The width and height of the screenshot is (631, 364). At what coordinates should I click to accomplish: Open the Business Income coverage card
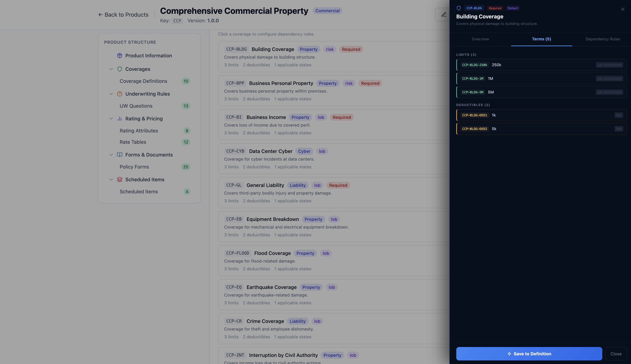[334, 125]
